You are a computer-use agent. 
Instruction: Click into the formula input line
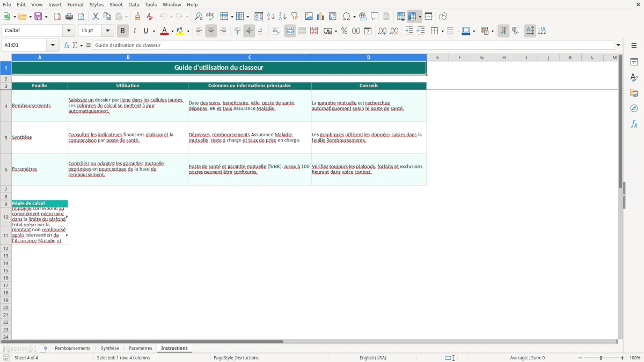(354, 45)
